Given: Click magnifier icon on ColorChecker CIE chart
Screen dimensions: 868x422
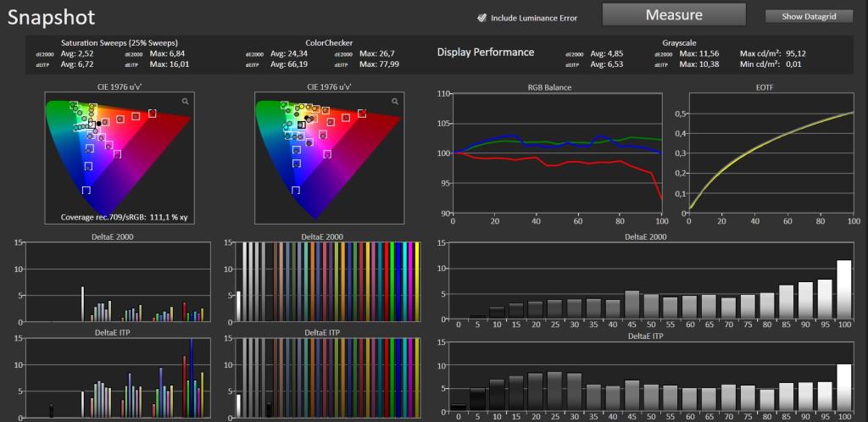Looking at the screenshot, I should click(395, 101).
